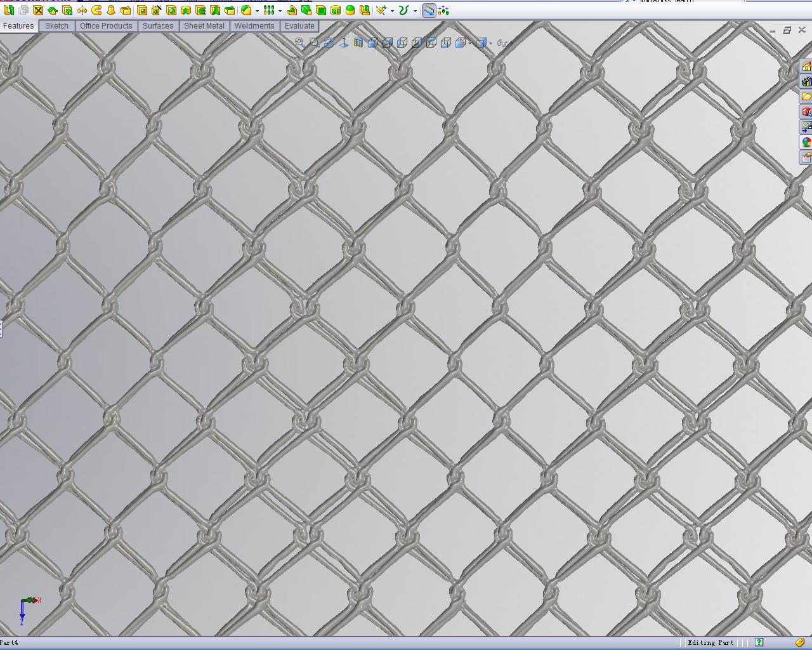
Task: Open the Hole Wizard tool
Action: pos(156,10)
